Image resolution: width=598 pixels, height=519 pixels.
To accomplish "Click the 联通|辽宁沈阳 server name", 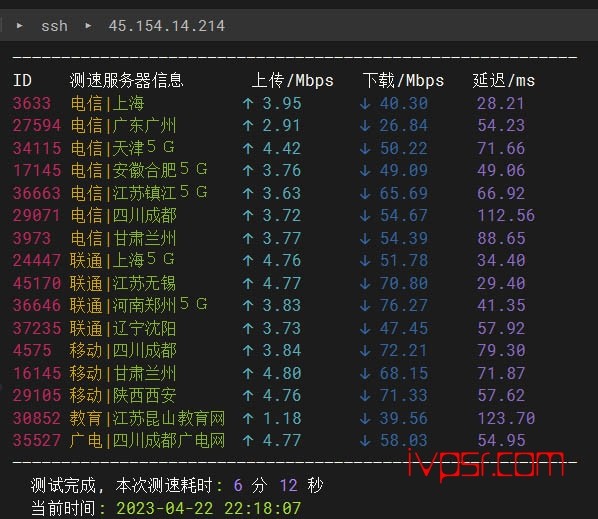I will click(x=122, y=328).
